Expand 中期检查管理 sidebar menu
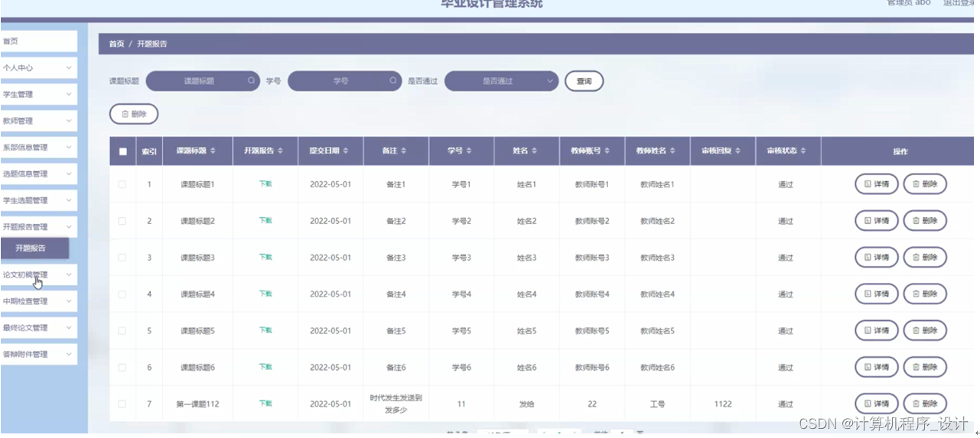Image resolution: width=980 pixels, height=438 pixels. coord(38,301)
